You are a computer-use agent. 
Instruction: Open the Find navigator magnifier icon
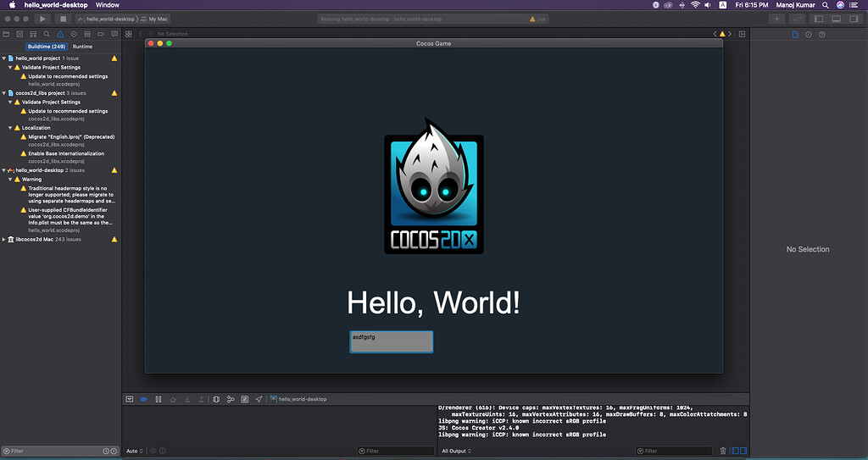[x=47, y=34]
